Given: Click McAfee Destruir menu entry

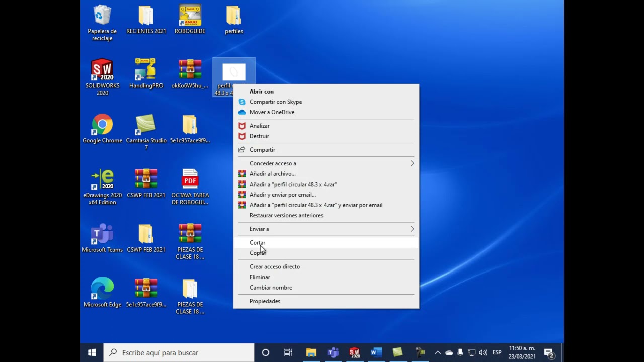Looking at the screenshot, I should pos(326,136).
